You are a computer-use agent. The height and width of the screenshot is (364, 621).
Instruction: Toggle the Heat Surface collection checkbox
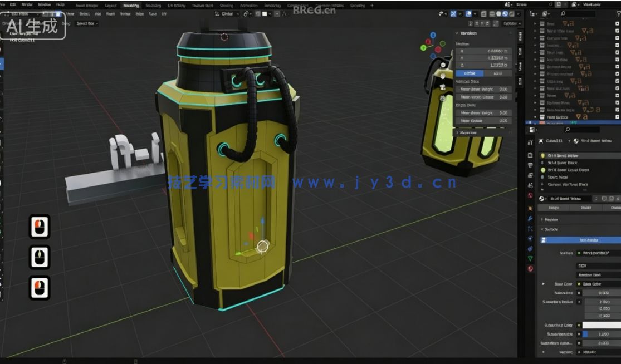pyautogui.click(x=616, y=117)
